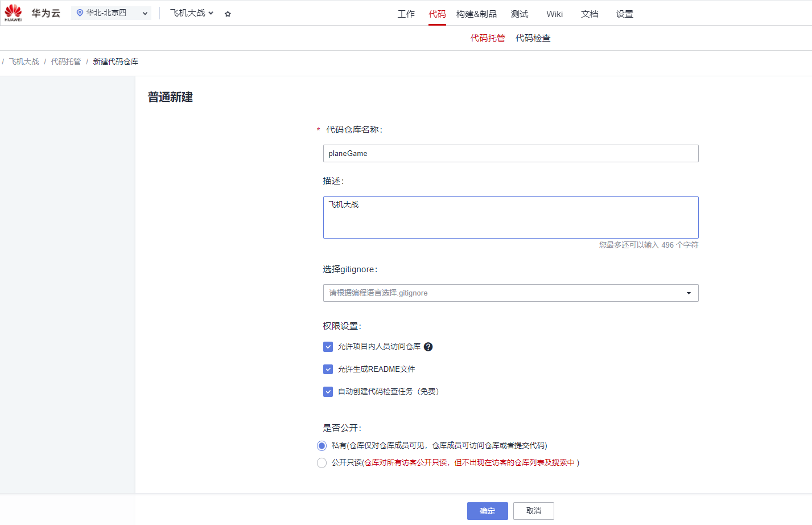Image resolution: width=812 pixels, height=525 pixels.
Task: Choose the 公开只读 radio option
Action: pyautogui.click(x=321, y=463)
